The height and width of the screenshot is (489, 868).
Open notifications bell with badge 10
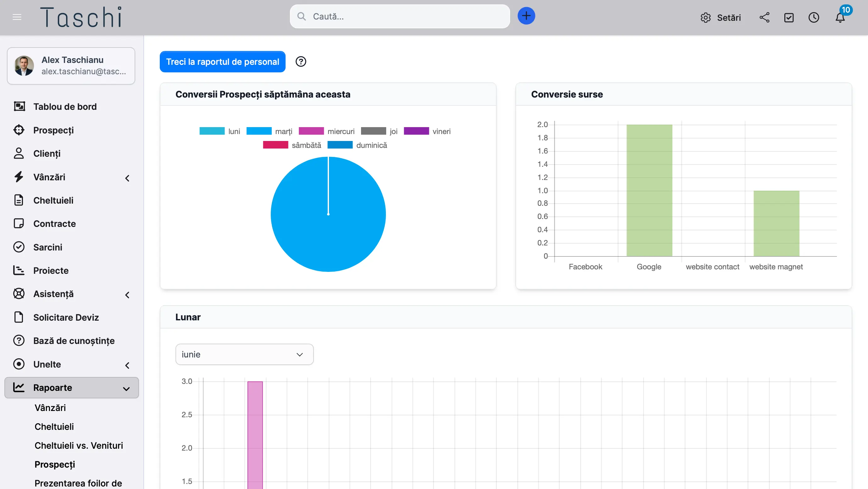click(840, 18)
